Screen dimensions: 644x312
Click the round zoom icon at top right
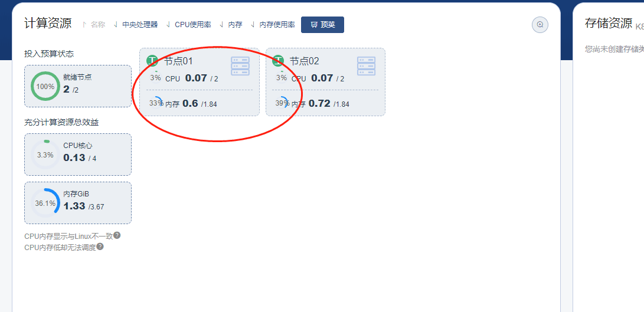[540, 25]
